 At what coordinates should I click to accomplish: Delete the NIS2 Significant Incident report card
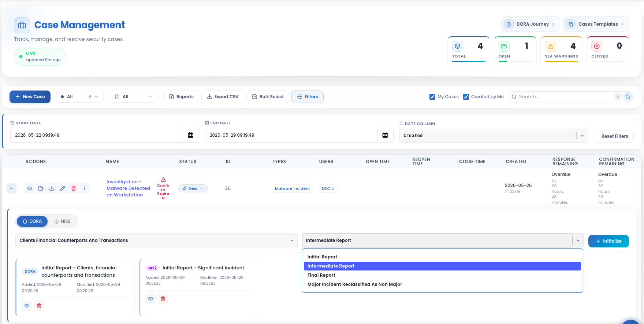click(163, 299)
